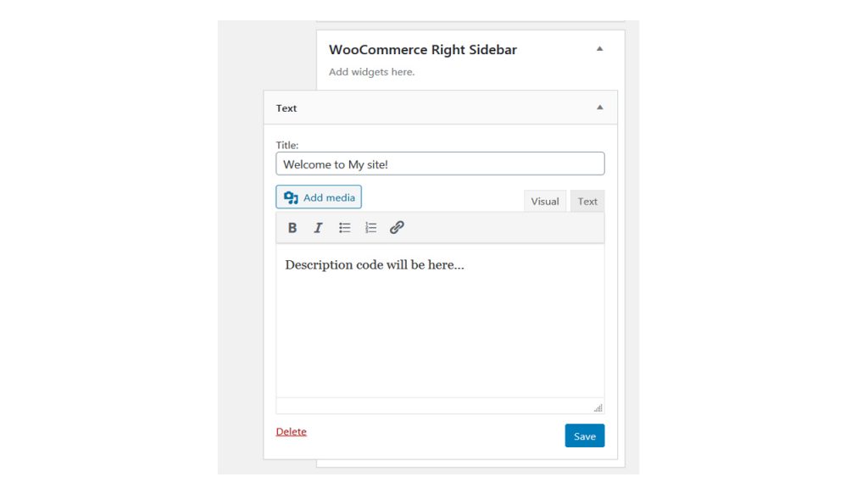
Task: Apply italic formatting with the I icon
Action: pos(319,227)
